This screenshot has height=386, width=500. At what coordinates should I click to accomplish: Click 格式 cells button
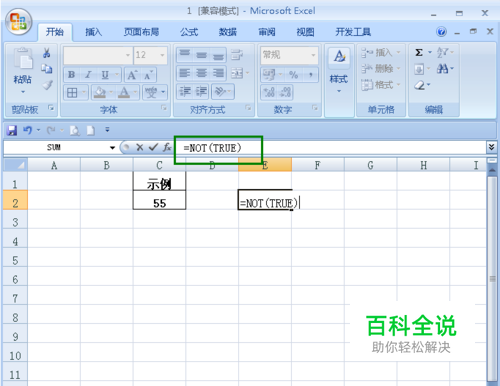click(380, 85)
